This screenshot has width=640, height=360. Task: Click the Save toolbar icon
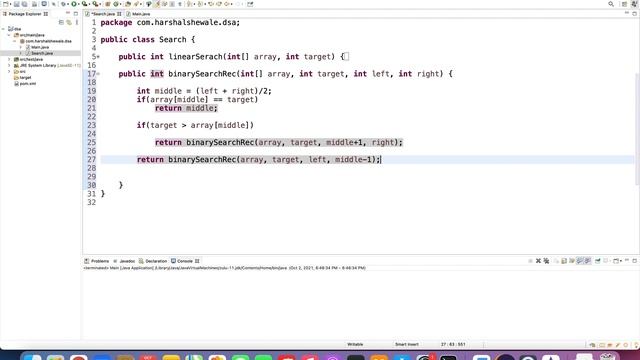pos(16,4)
